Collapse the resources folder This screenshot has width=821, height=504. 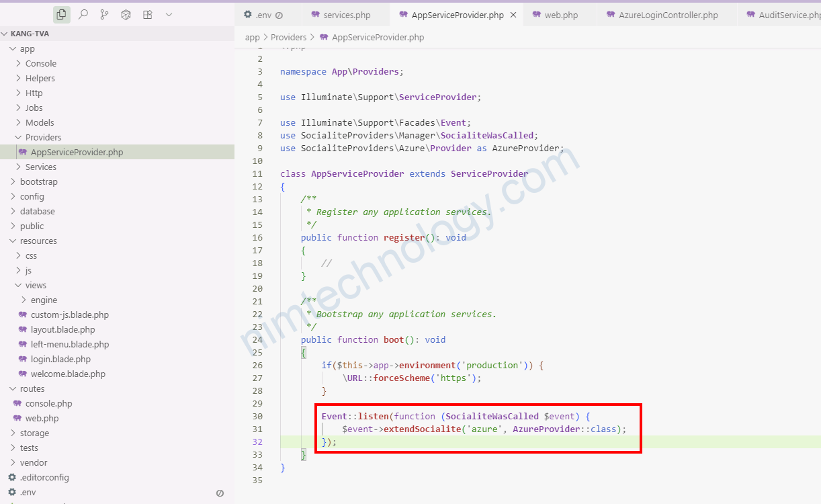(13, 241)
